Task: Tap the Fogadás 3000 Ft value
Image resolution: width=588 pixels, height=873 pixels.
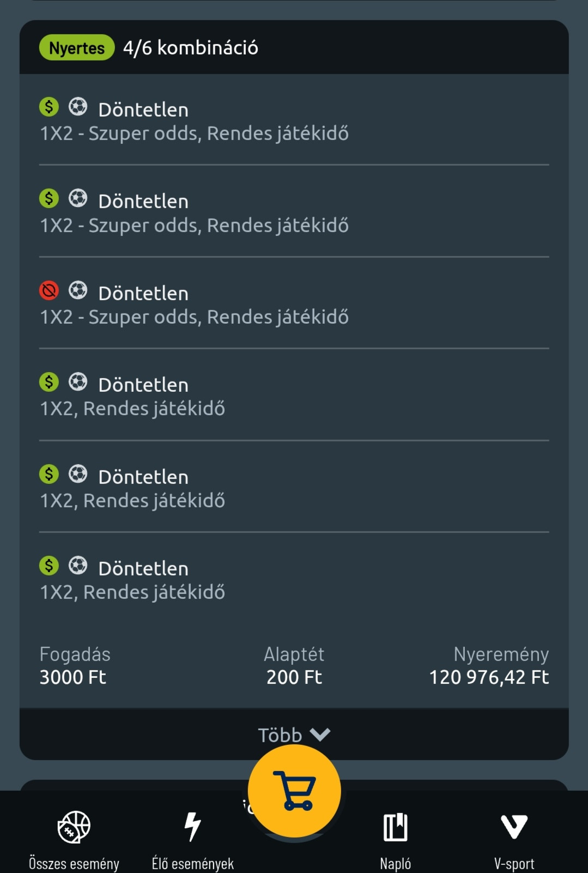Action: (73, 677)
